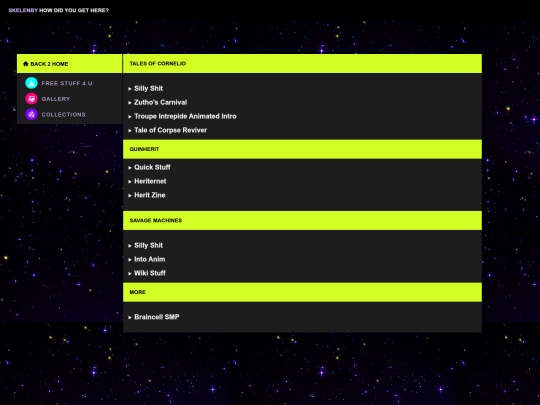Screen dimensions: 540x405
Task: Click the SAVAGE MACHINES header bar
Action: [x=302, y=220]
